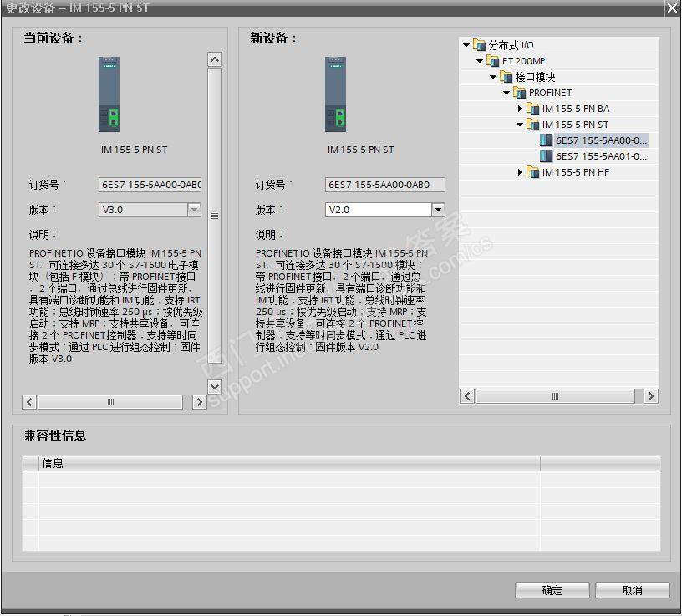Screen dimensions: 682x616
Task: Click the 信息 column header
Action: (x=289, y=463)
